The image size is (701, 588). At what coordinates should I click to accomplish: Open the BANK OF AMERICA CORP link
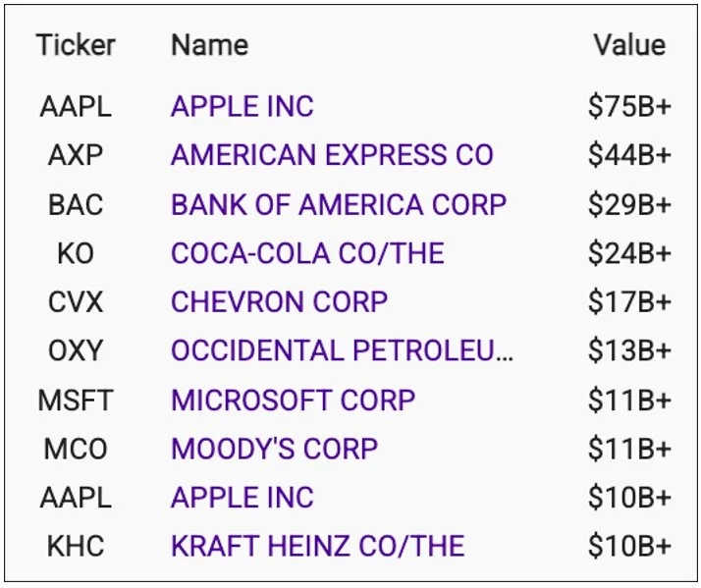point(339,204)
